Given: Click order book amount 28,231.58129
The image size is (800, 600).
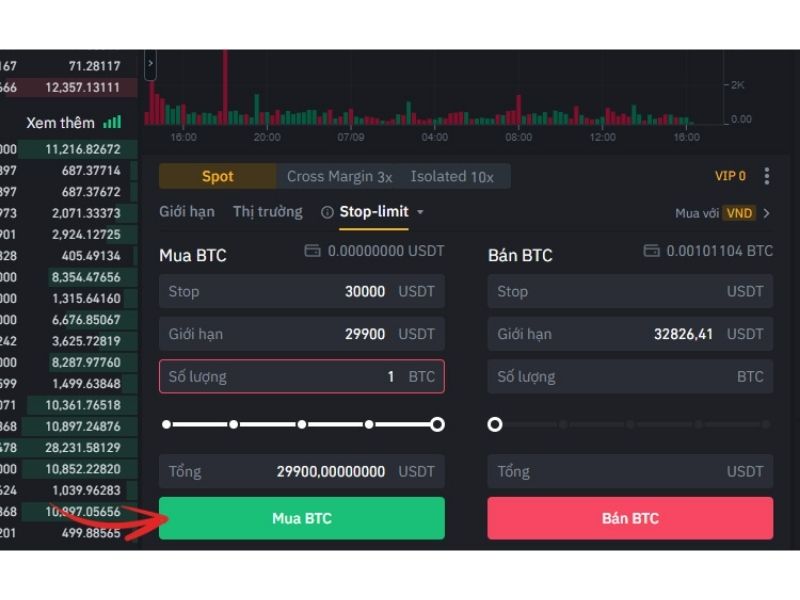Looking at the screenshot, I should [x=83, y=447].
